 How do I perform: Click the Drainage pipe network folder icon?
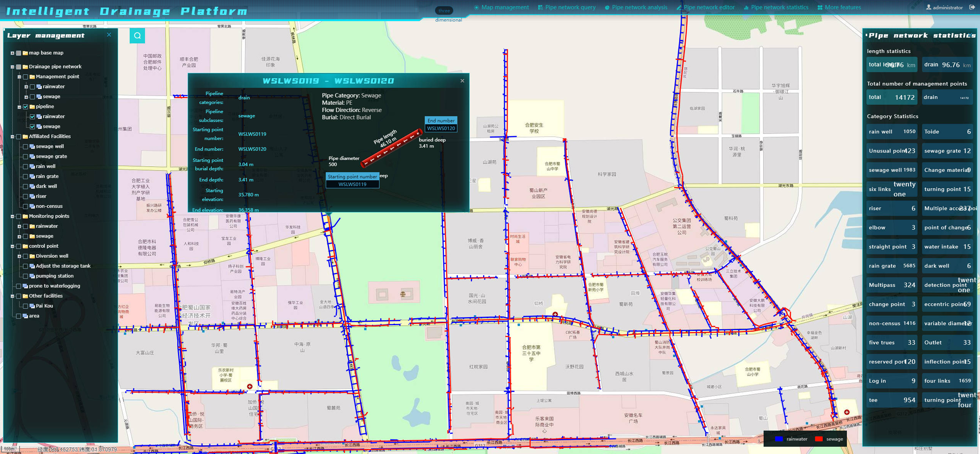tap(25, 67)
